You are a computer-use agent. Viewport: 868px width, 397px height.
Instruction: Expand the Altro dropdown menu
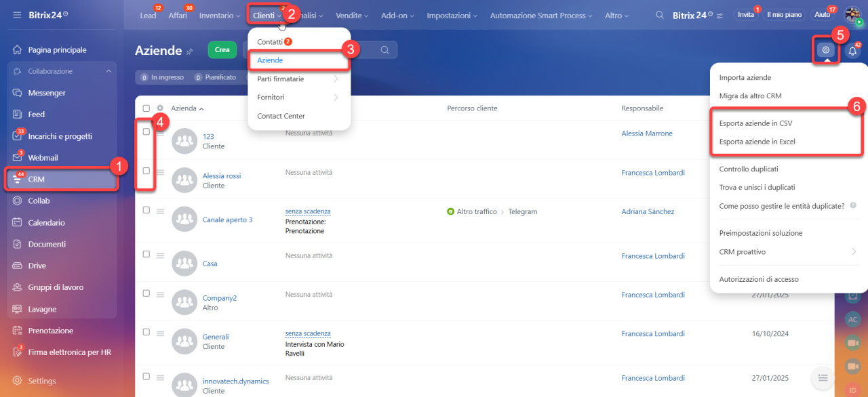coord(616,16)
